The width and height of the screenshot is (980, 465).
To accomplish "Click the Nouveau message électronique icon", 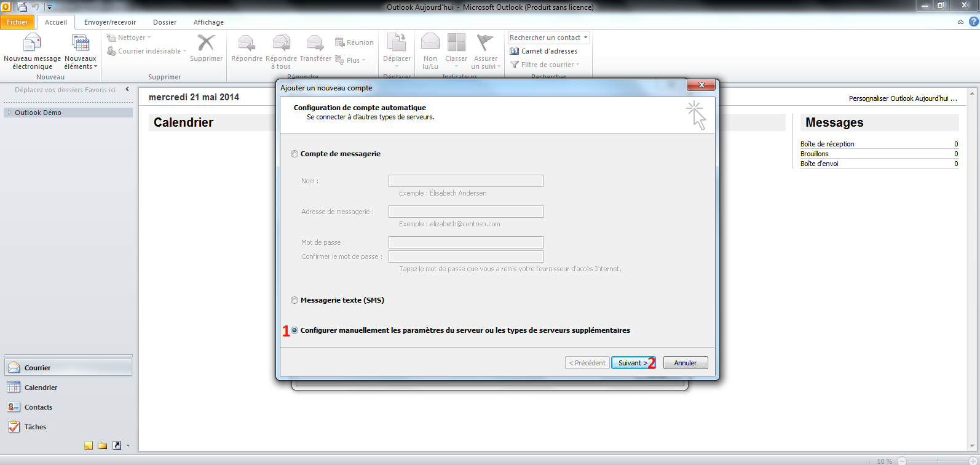I will pos(31,44).
